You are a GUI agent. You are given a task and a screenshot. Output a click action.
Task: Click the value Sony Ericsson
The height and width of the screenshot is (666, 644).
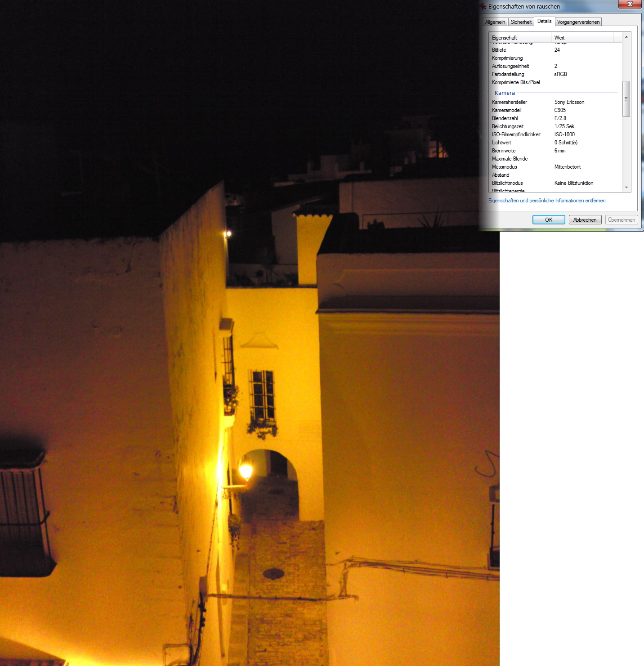tap(569, 102)
